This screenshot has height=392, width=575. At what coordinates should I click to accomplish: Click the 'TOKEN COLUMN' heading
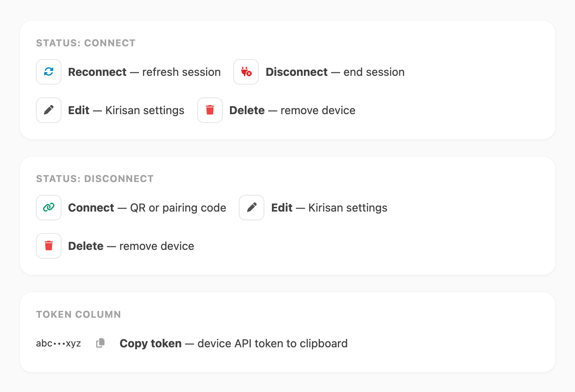(79, 315)
